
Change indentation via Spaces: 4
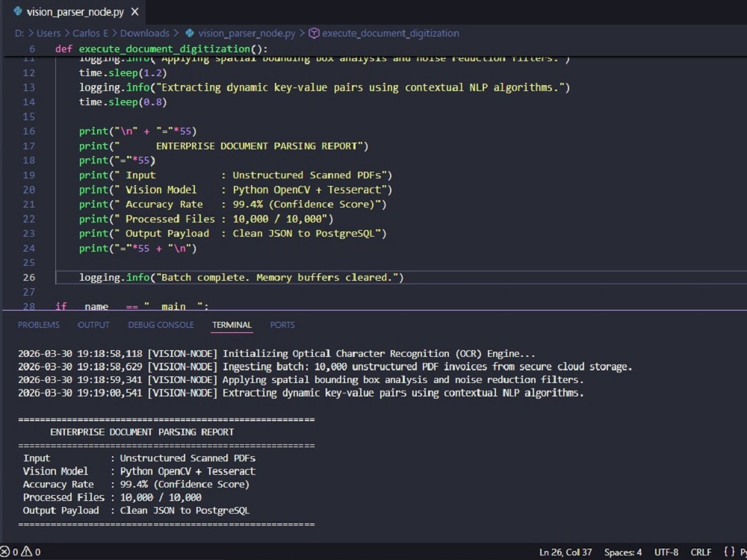(x=623, y=553)
